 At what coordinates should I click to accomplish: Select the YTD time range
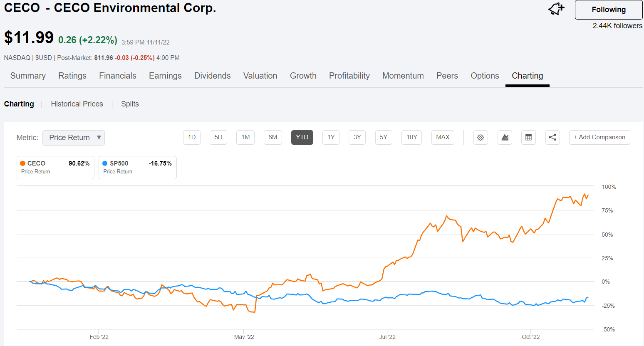(302, 138)
